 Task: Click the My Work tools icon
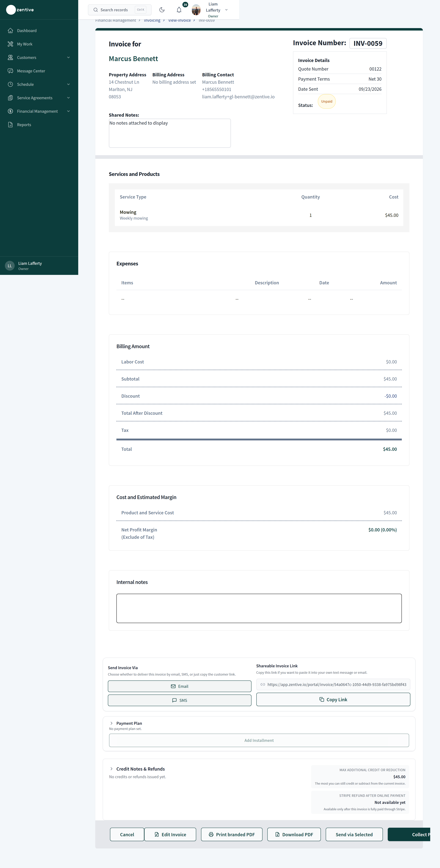[10, 44]
